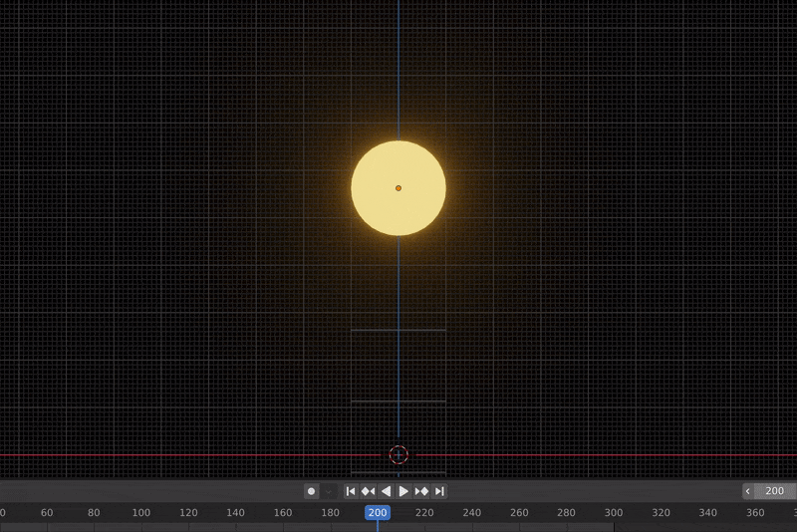797x532 pixels.
Task: Set the playhead to frame 240
Action: [x=471, y=513]
